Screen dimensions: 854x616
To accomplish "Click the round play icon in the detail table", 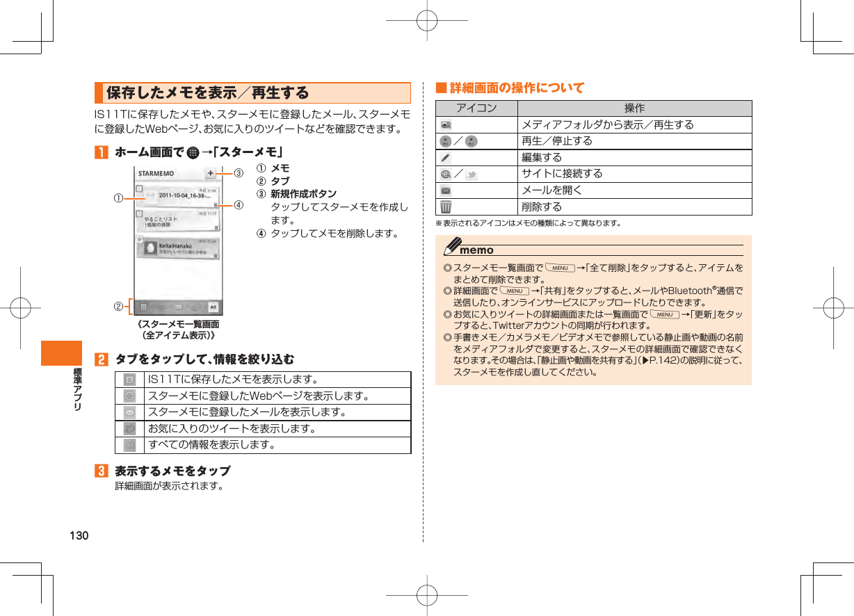I will [x=446, y=141].
